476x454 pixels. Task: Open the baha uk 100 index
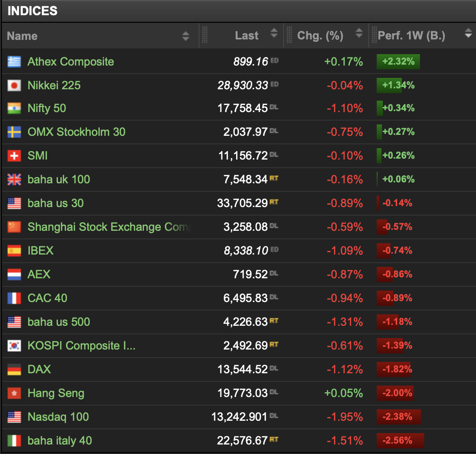59,180
